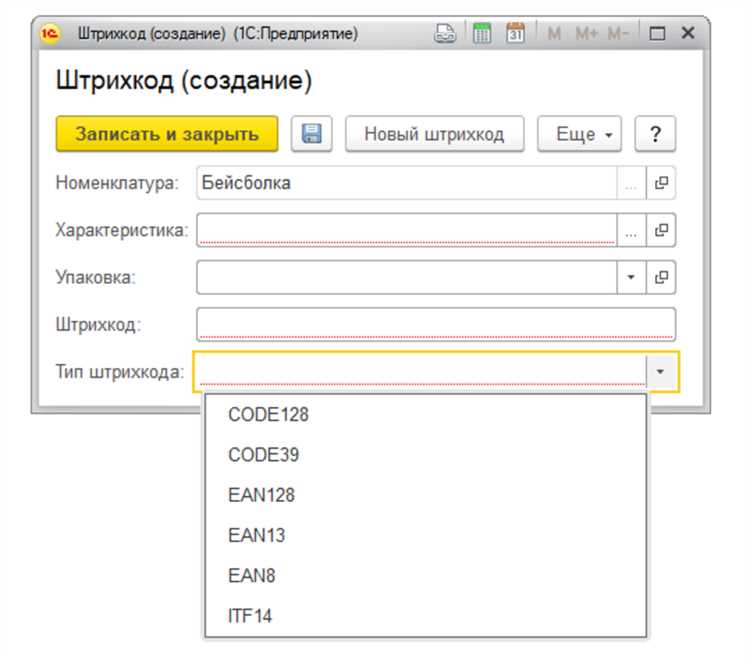Click the ellipsis select button for Характеристика
Viewport: 750px width, 660px height.
pos(631,230)
